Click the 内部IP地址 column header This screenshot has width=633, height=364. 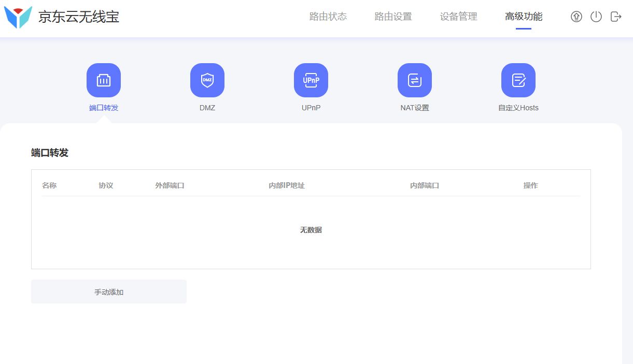click(286, 185)
